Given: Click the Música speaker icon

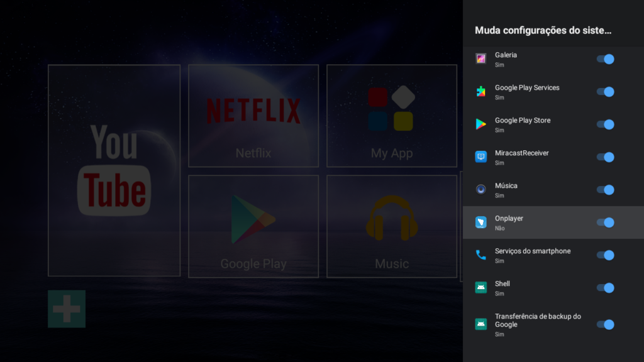Looking at the screenshot, I should [480, 189].
